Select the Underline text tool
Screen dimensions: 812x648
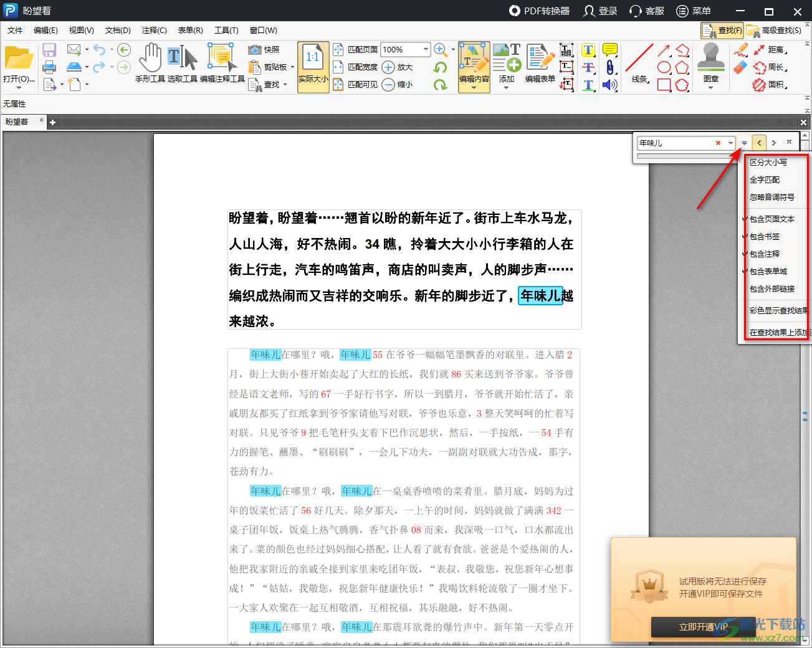pyautogui.click(x=588, y=85)
